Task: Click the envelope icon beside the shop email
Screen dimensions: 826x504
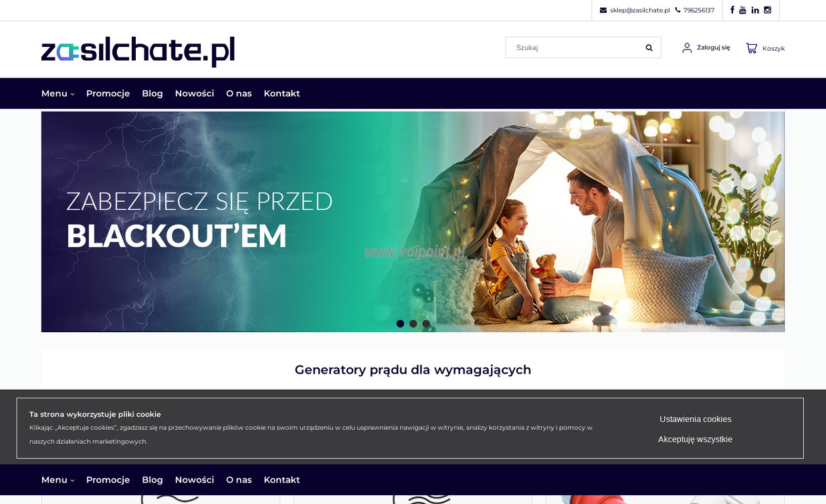Action: point(603,10)
